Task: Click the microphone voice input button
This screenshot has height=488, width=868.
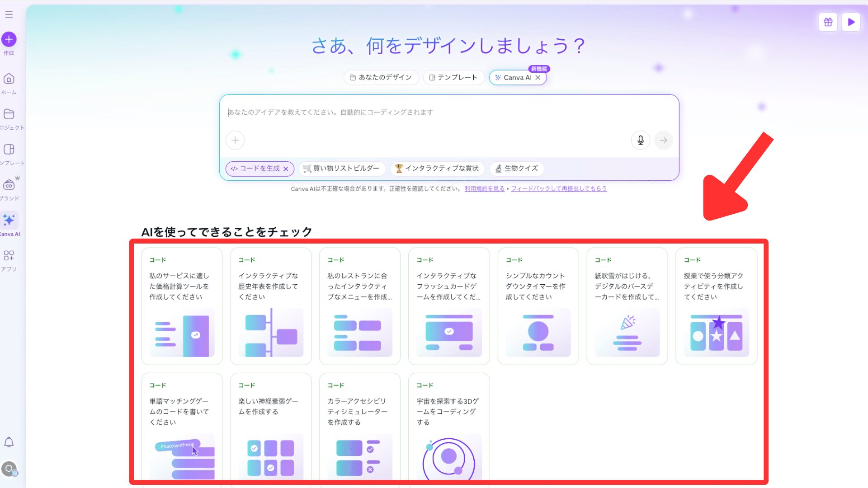Action: pyautogui.click(x=641, y=141)
